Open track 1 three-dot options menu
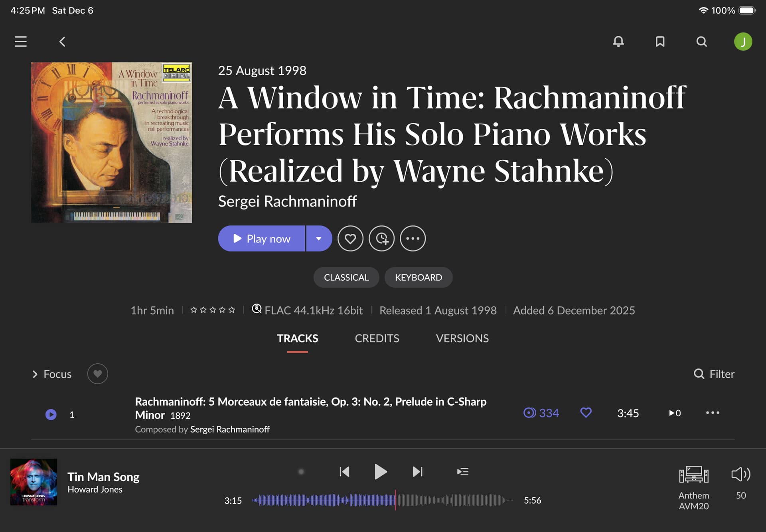This screenshot has width=766, height=532. tap(713, 413)
